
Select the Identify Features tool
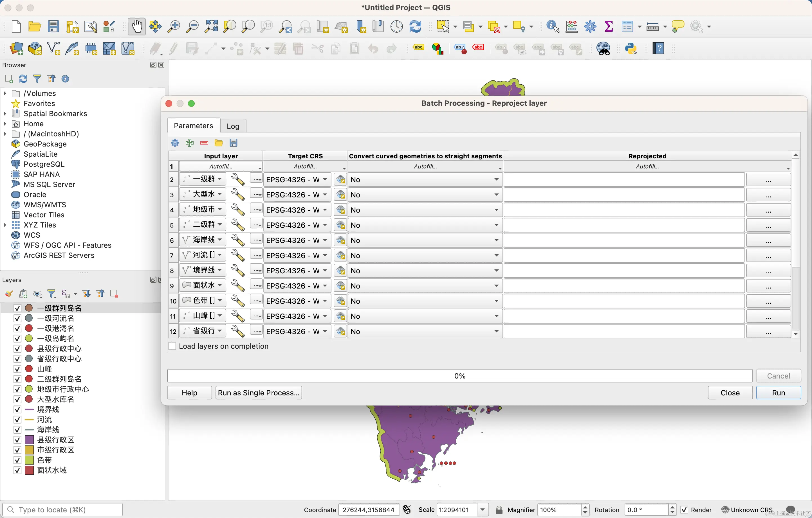pos(553,26)
